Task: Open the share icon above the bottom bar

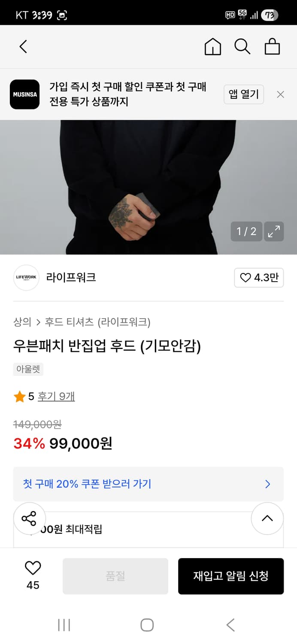Action: [29, 518]
